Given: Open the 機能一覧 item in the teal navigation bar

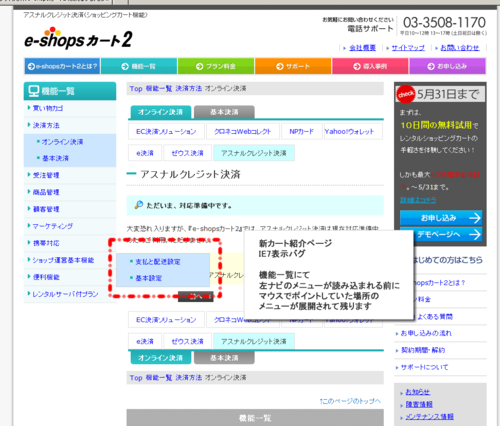Looking at the screenshot, I should pos(139,66).
